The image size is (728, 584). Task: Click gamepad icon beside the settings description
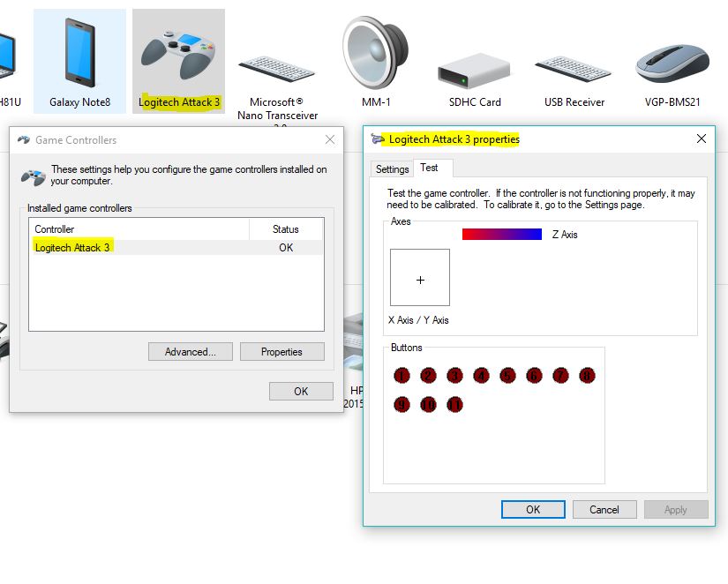tap(33, 177)
